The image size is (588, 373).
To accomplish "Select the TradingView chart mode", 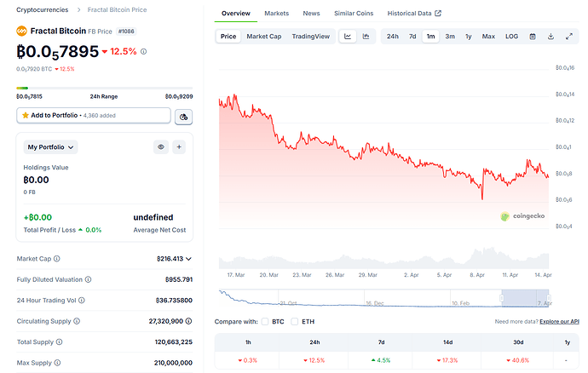I will (310, 37).
